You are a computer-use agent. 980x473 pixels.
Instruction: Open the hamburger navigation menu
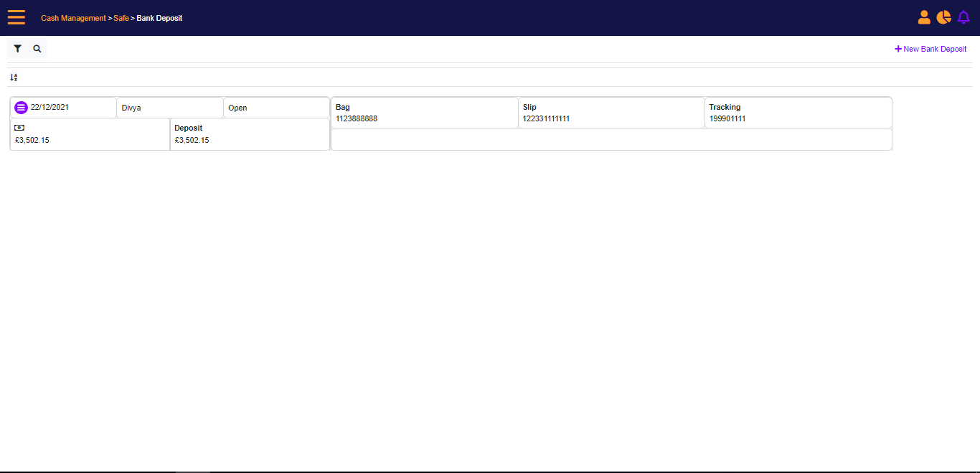click(17, 17)
